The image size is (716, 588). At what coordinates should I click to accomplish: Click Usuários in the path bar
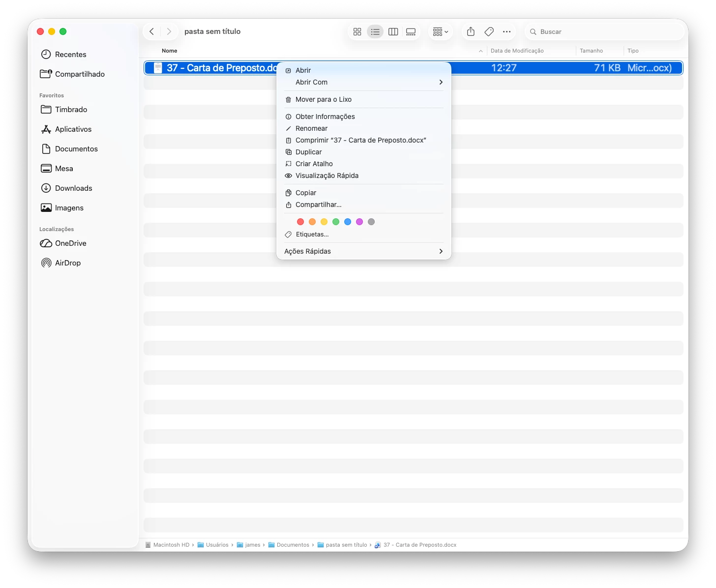tap(213, 545)
